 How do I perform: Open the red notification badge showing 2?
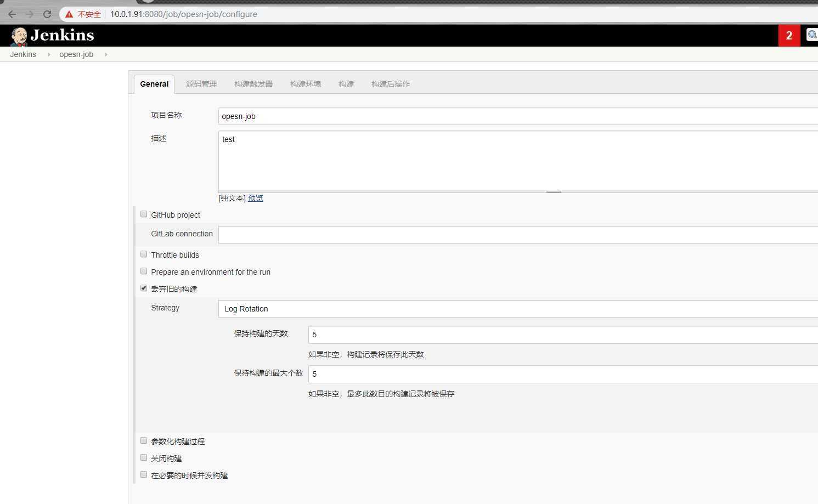pos(789,36)
